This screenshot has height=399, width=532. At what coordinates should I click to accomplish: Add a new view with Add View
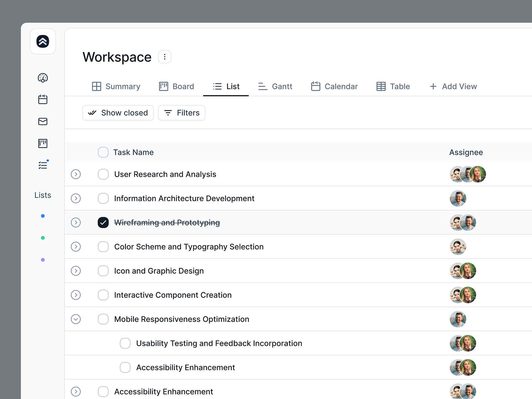click(453, 86)
